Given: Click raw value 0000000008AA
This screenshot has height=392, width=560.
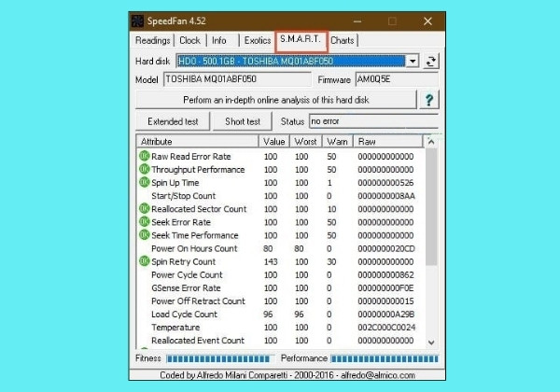Looking at the screenshot, I should (x=386, y=196).
